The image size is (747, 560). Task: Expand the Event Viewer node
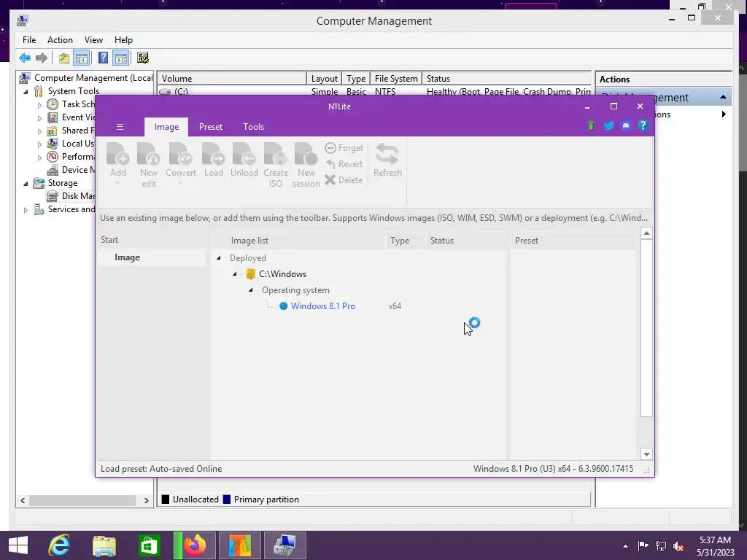pyautogui.click(x=39, y=117)
